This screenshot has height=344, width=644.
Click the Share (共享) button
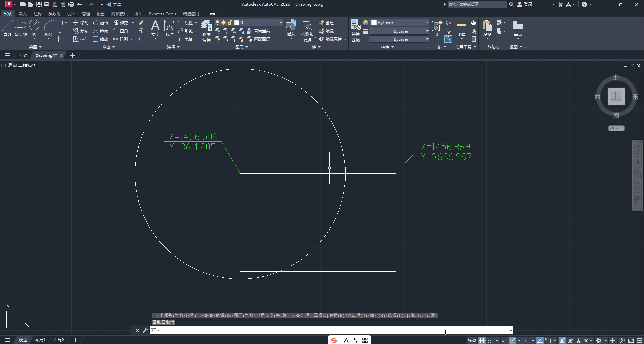coord(114,4)
